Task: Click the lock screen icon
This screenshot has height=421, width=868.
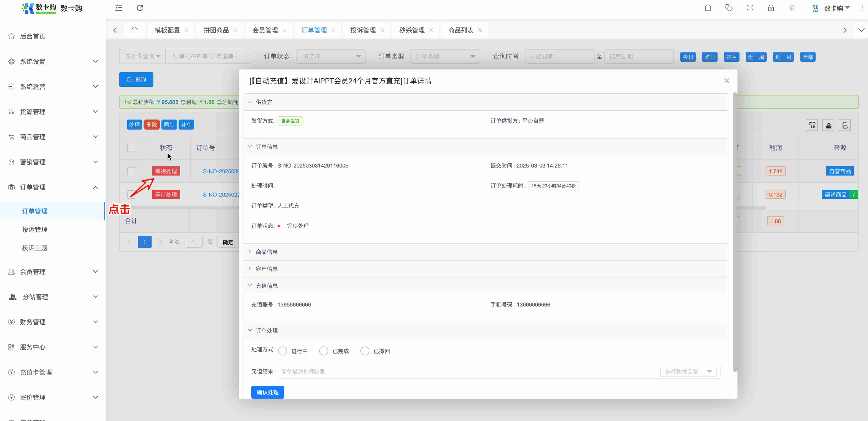Action: tap(771, 8)
